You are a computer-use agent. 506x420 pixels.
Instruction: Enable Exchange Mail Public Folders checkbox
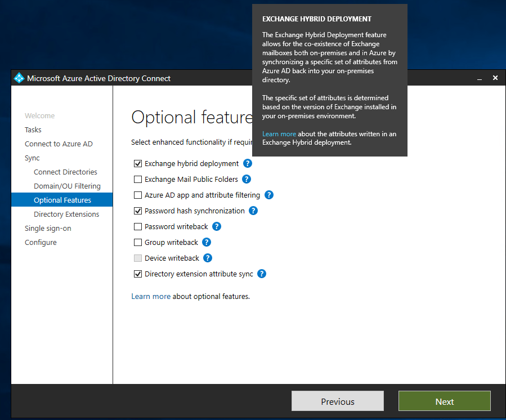(x=138, y=179)
